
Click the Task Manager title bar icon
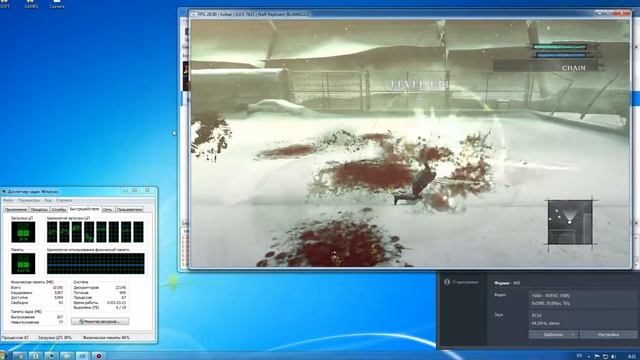[x=4, y=191]
